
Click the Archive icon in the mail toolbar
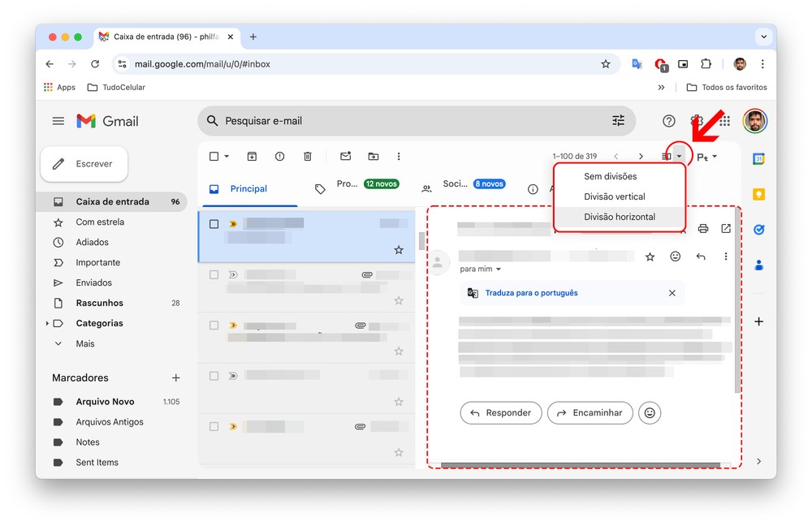[253, 157]
